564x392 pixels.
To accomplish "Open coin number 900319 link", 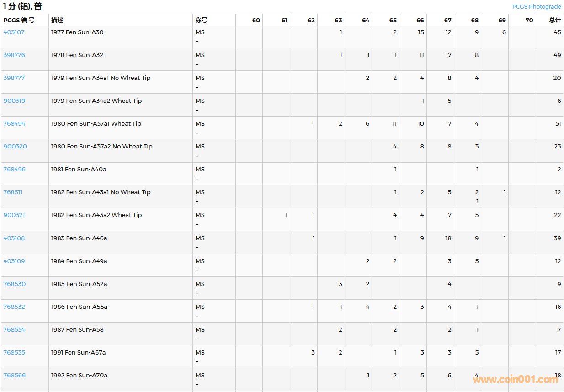I will coord(15,101).
